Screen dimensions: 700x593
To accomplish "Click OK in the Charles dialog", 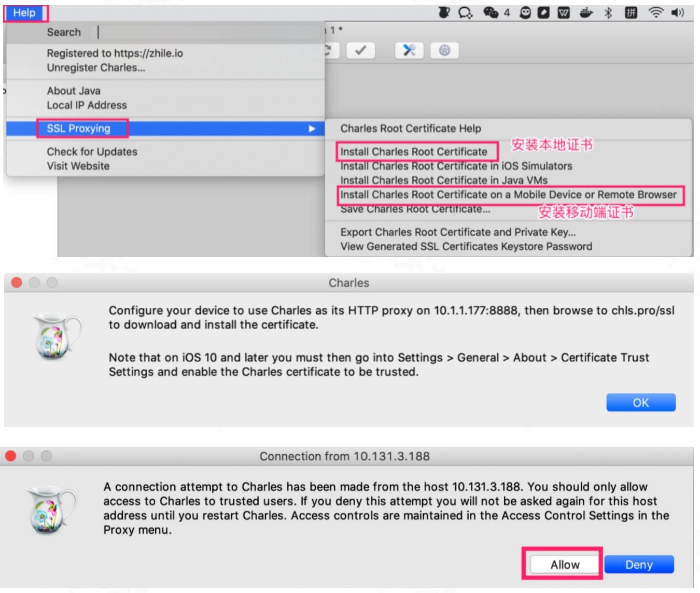I will [x=641, y=403].
